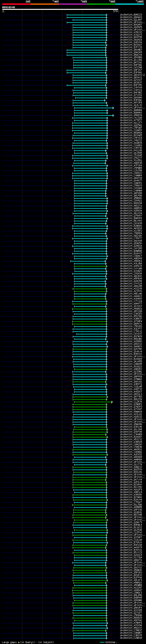Click hit label UniRef100_A4QRC6
Screen dimensions: 146x644
click(x=131, y=309)
